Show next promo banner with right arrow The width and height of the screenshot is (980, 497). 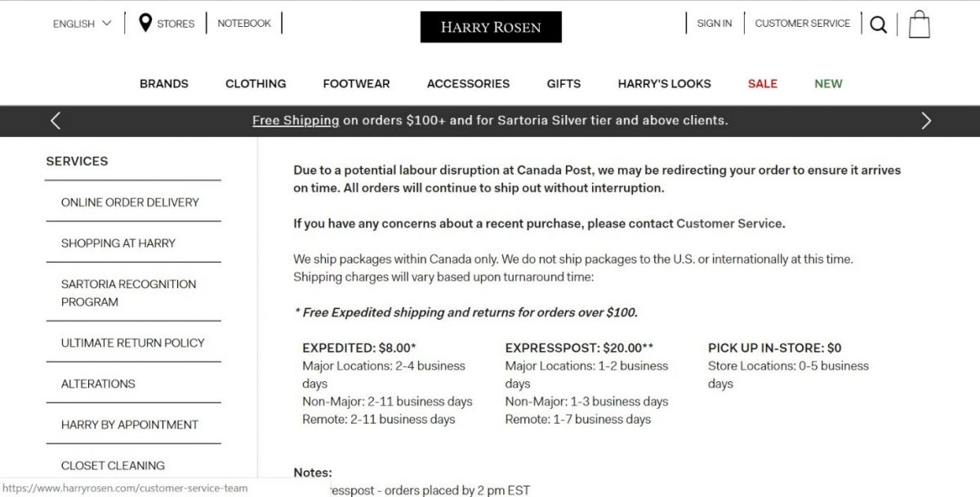[x=925, y=121]
